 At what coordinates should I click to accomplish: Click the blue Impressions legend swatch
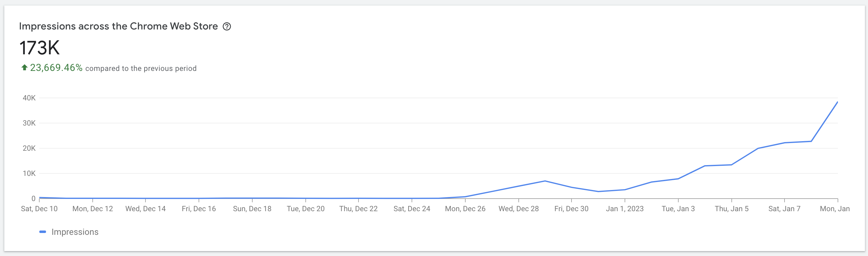click(43, 232)
